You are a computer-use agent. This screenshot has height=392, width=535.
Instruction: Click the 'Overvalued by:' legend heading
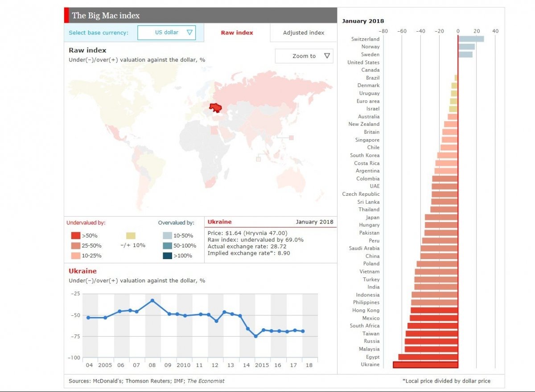point(176,223)
